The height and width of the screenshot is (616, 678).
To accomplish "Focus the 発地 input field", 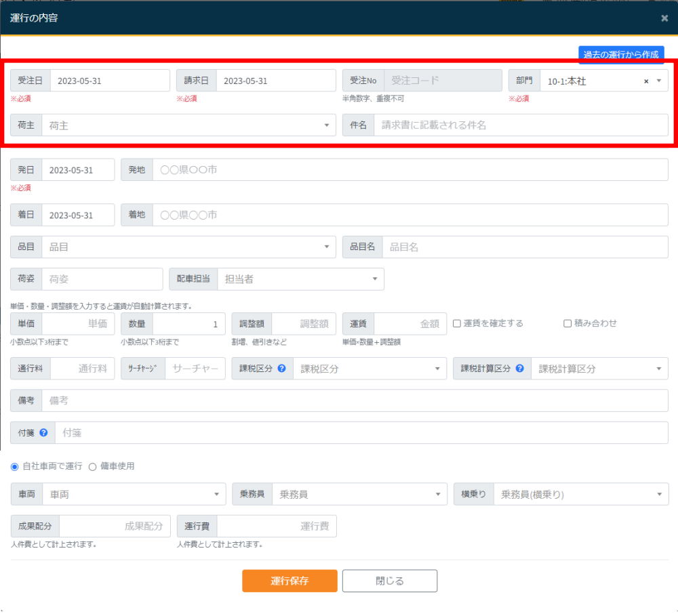I will click(410, 170).
